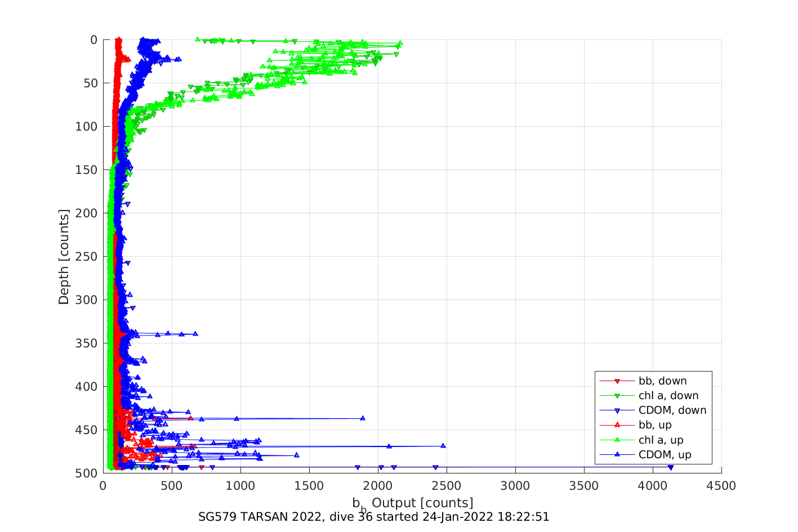This screenshot has width=798, height=532.
Task: Click the 'Depth [counts]' y-axis label
Action: point(64,257)
